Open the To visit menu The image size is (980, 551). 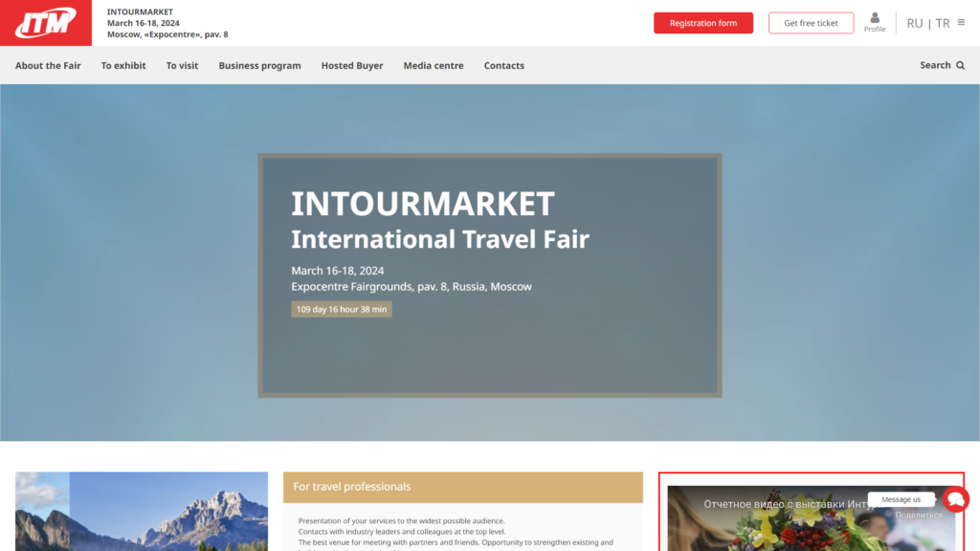tap(182, 66)
